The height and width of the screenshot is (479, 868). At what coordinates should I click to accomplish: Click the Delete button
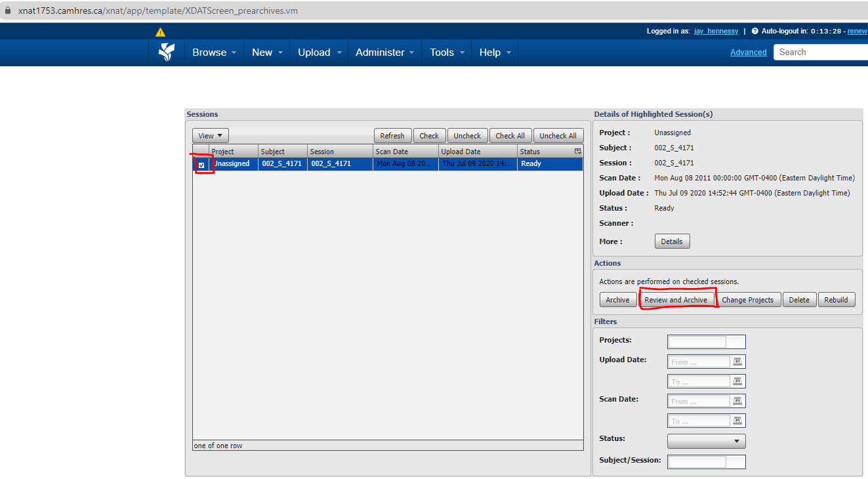point(799,300)
